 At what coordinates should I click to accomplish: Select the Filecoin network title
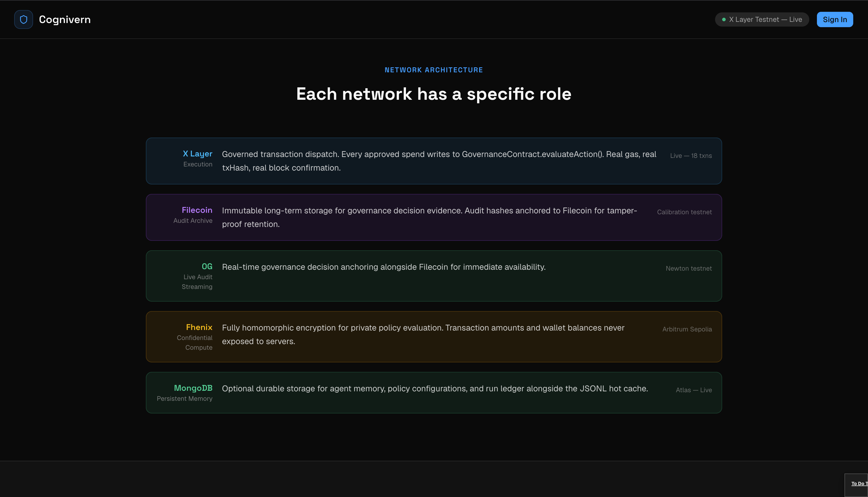pyautogui.click(x=197, y=210)
